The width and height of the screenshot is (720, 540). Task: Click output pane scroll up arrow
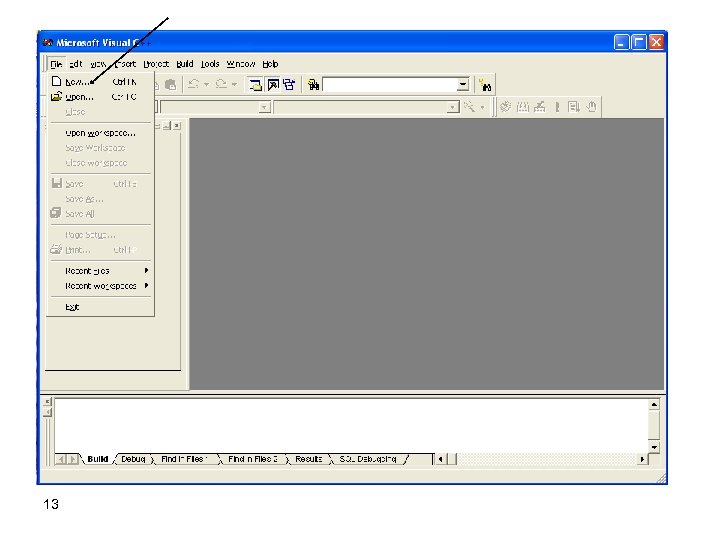(x=654, y=405)
